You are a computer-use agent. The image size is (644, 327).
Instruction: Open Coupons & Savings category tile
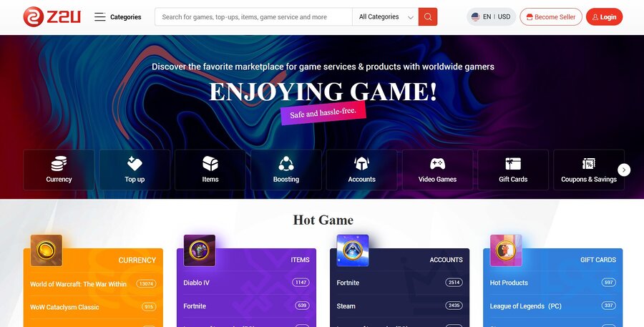589,170
